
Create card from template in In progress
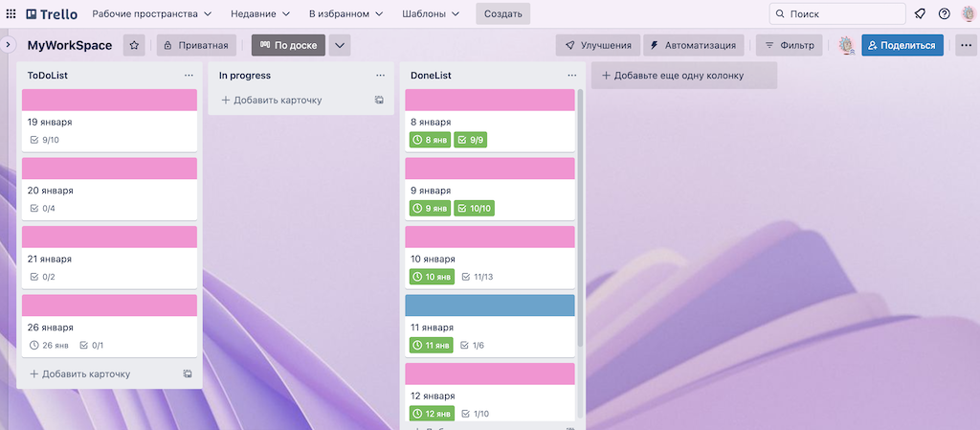(x=379, y=100)
